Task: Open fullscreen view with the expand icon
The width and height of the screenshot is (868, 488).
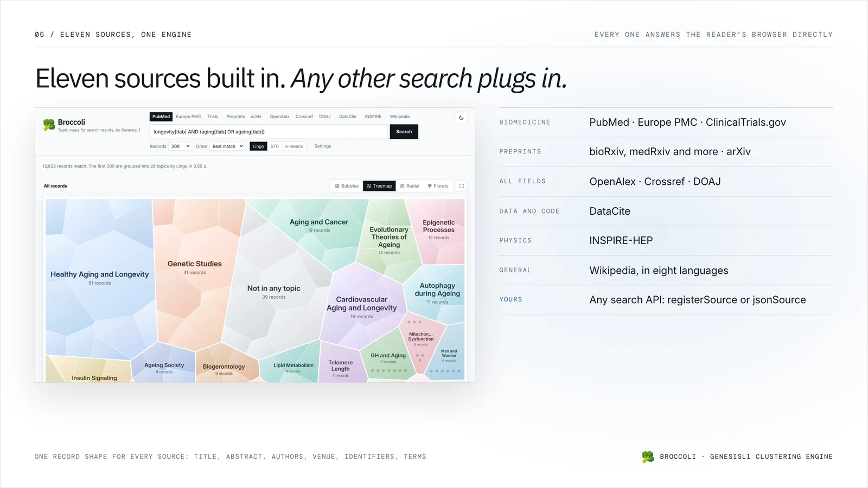Action: coord(462,186)
